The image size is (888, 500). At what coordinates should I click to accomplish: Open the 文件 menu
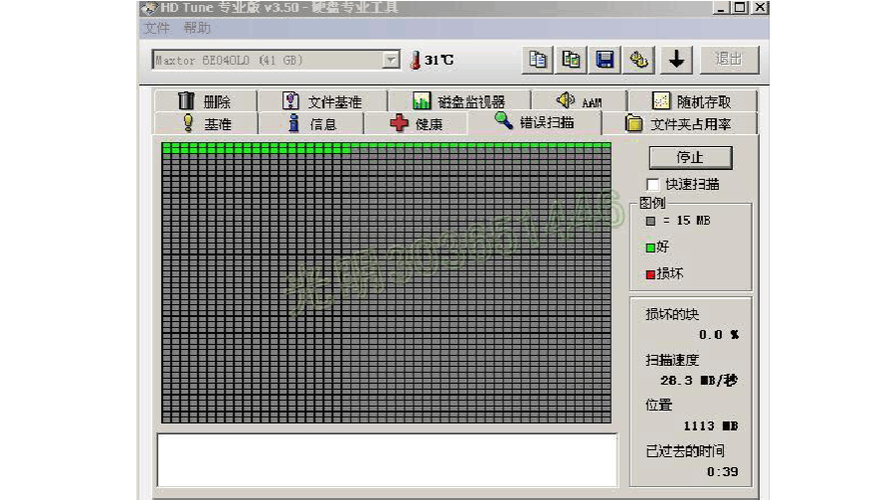click(157, 28)
